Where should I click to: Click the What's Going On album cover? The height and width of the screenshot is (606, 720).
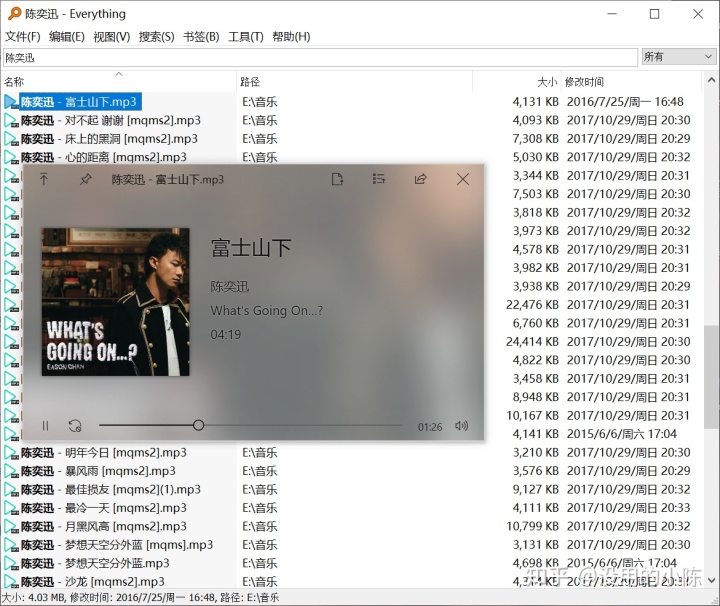click(115, 302)
